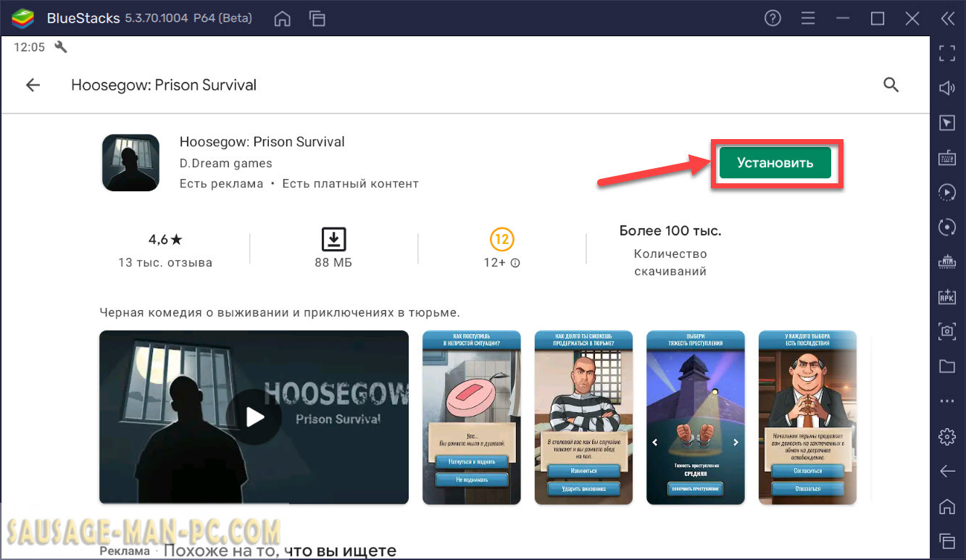The height and width of the screenshot is (560, 966).
Task: Click the Install APK icon
Action: (947, 296)
